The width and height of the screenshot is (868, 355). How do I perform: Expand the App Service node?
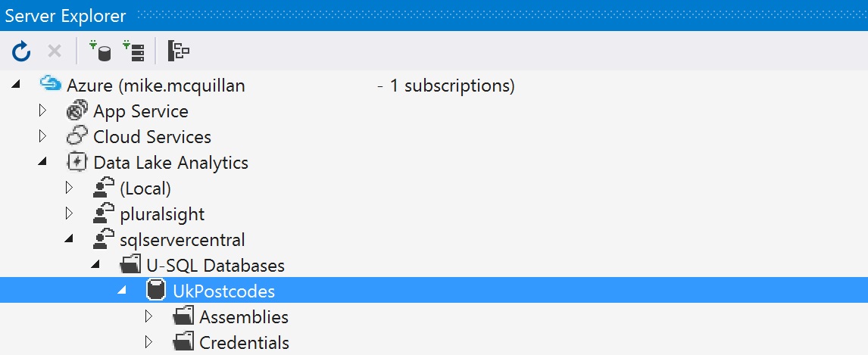pos(43,111)
